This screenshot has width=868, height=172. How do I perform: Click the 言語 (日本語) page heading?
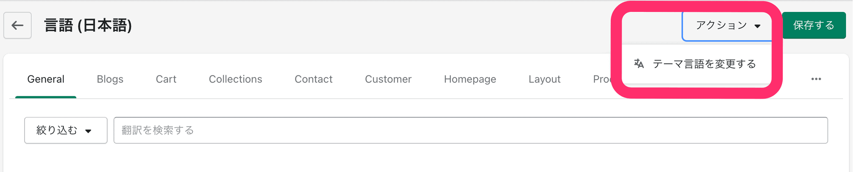tap(88, 25)
